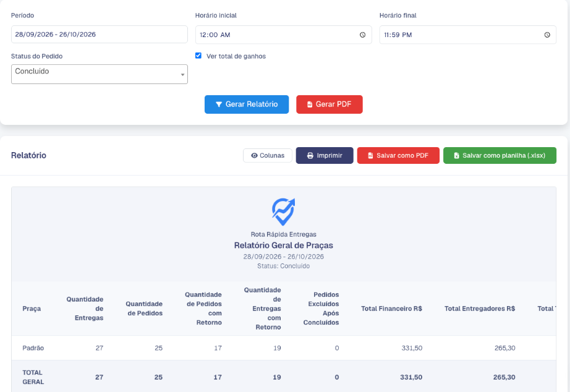This screenshot has width=570, height=392.
Task: Click the 331,50 value in TOTAL GERAL row
Action: click(411, 377)
